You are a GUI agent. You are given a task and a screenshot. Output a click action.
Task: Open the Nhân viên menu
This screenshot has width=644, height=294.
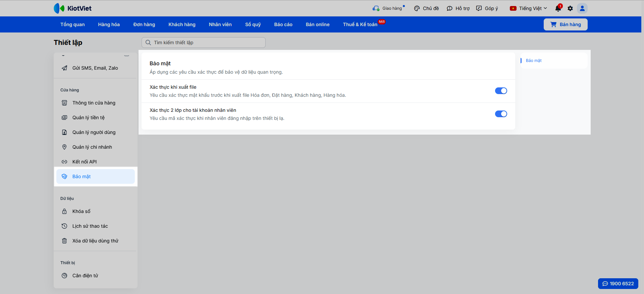click(220, 24)
